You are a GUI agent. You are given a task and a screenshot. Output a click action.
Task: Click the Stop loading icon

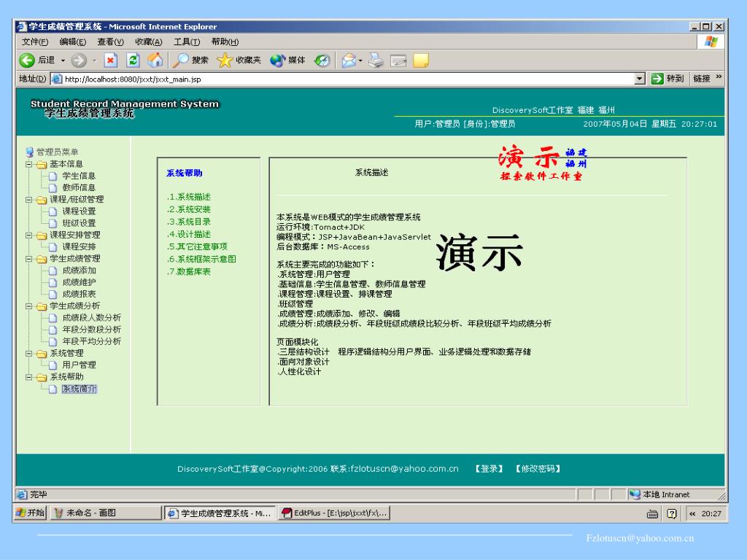click(x=111, y=60)
